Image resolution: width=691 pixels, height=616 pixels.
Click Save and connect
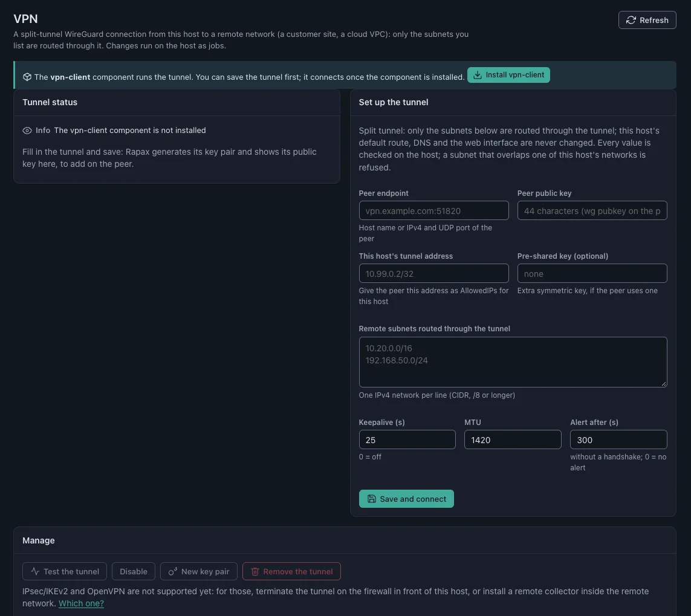coord(406,499)
